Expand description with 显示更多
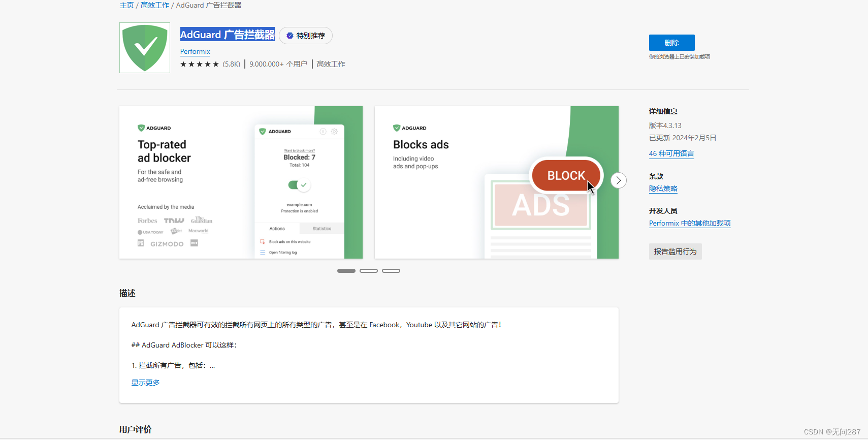 146,383
